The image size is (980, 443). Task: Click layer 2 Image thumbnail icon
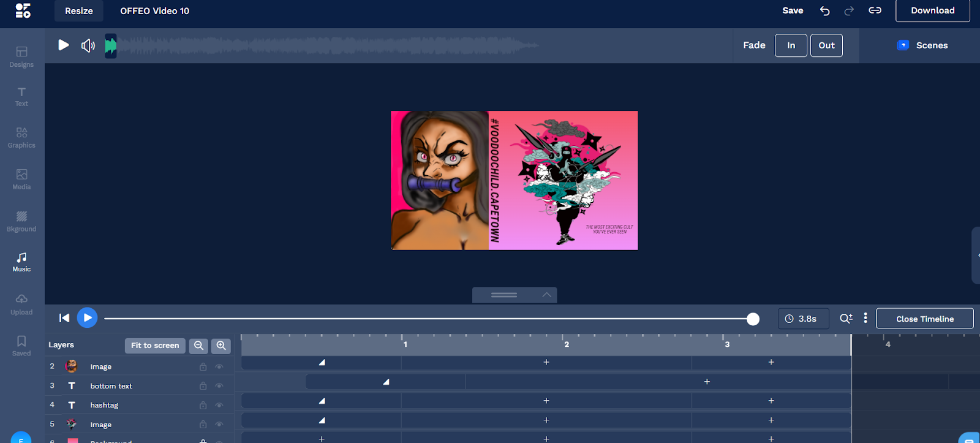[x=72, y=366]
